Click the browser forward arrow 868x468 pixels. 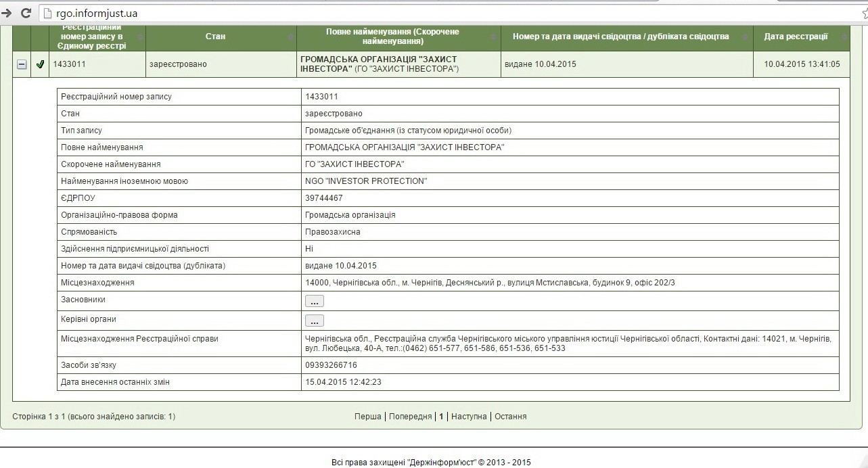click(x=6, y=13)
